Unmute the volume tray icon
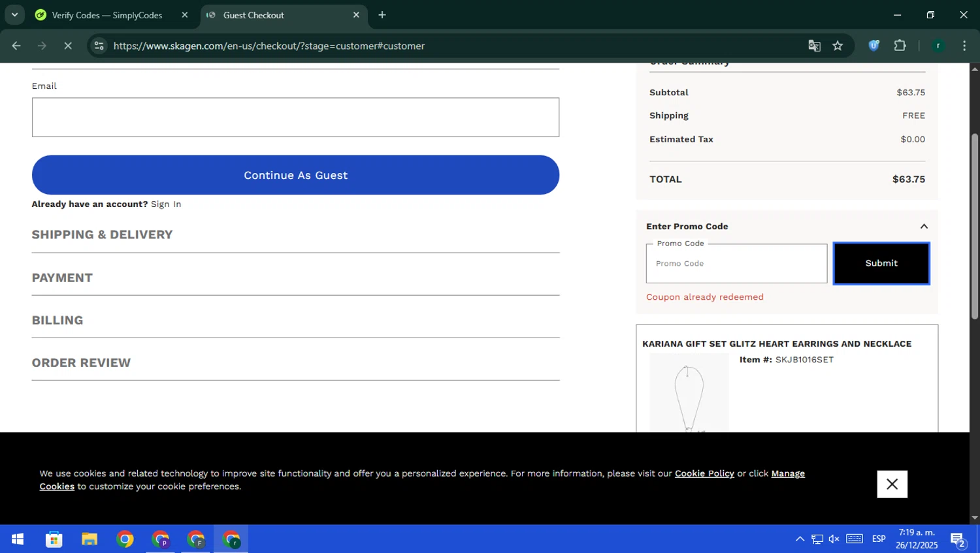 [834, 539]
